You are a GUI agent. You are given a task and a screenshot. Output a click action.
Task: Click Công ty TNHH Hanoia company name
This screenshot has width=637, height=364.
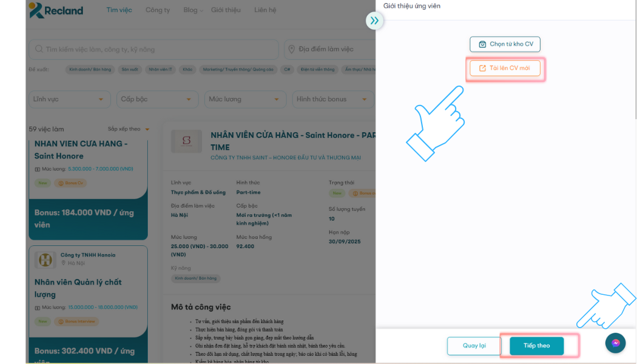coord(88,255)
